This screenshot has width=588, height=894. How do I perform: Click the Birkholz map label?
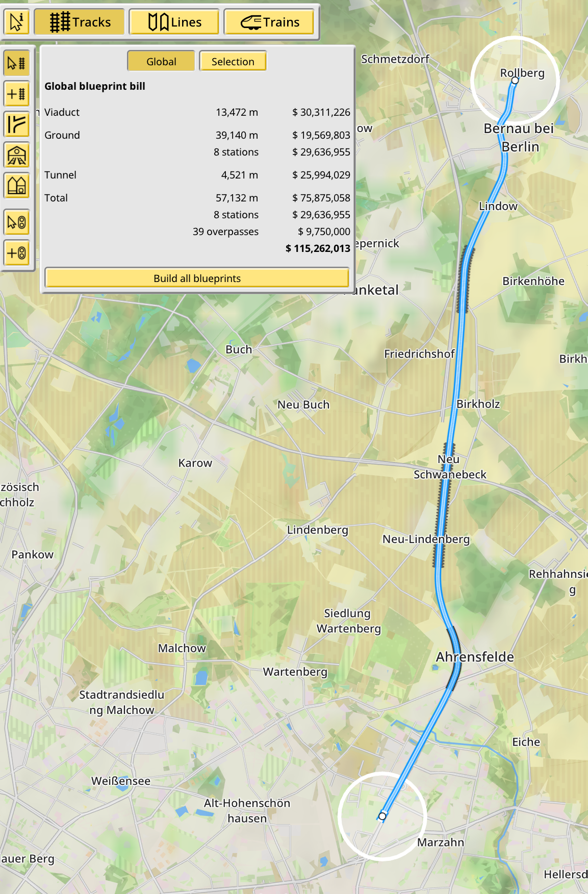point(478,404)
